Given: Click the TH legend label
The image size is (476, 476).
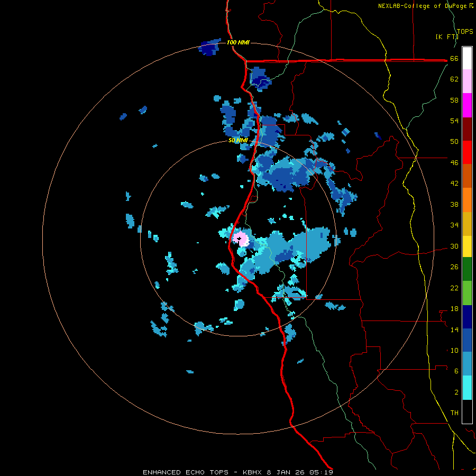Looking at the screenshot, I should tap(454, 413).
